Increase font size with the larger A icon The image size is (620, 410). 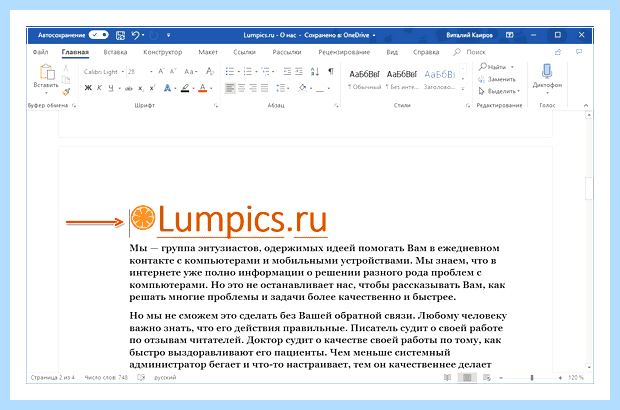(x=161, y=72)
